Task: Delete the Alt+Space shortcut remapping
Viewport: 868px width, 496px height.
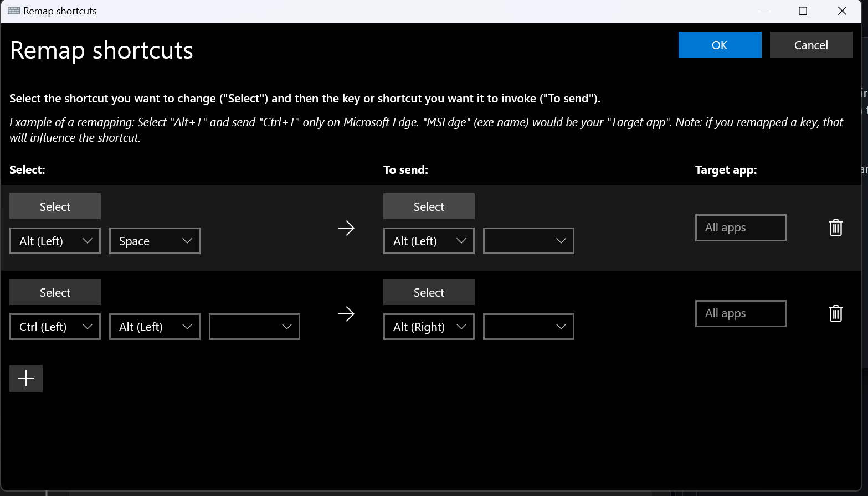Action: click(835, 228)
